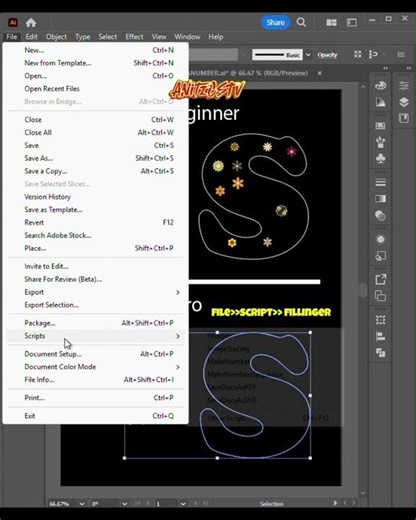The image size is (416, 520).
Task: Open the Type menu
Action: pos(83,37)
